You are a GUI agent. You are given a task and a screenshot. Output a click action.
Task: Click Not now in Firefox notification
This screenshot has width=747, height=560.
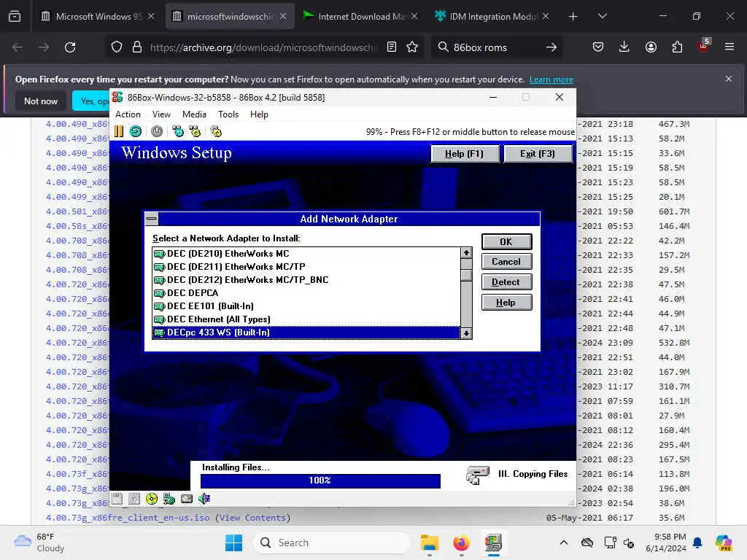coord(41,101)
